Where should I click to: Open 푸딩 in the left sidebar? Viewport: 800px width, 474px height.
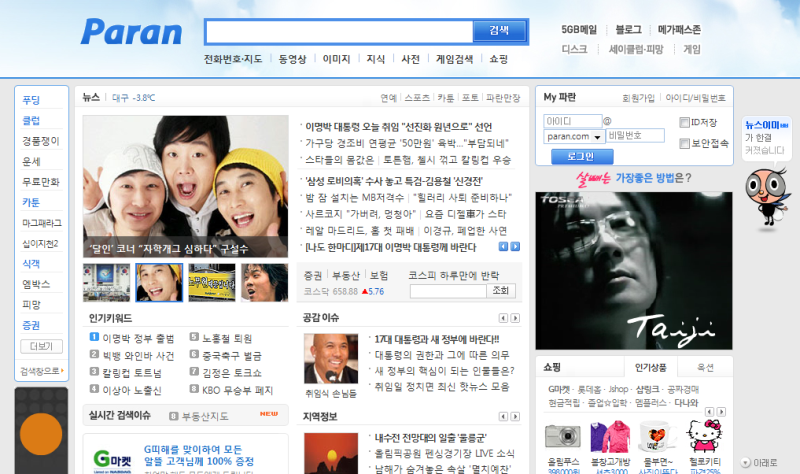point(31,99)
